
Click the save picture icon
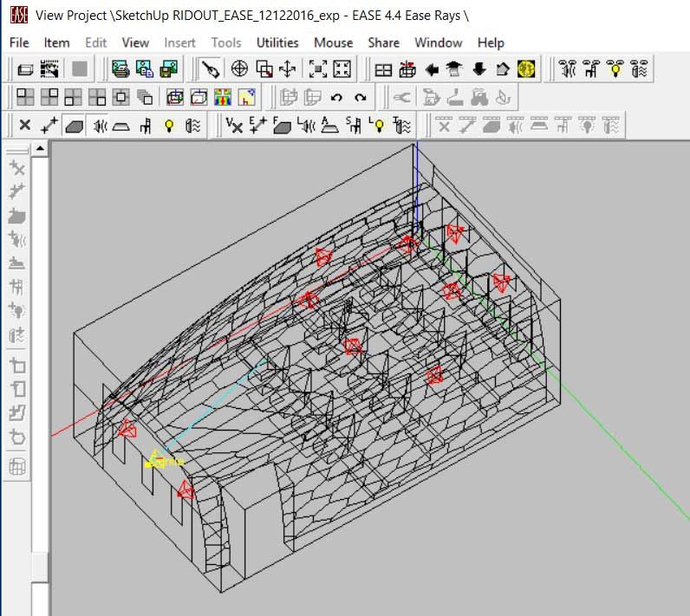click(x=168, y=69)
